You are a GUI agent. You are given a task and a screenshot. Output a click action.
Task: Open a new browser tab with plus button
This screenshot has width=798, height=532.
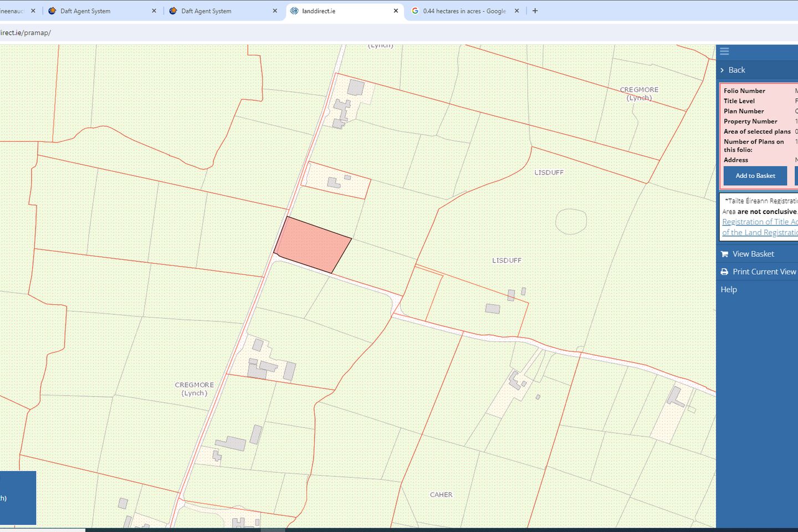[535, 11]
